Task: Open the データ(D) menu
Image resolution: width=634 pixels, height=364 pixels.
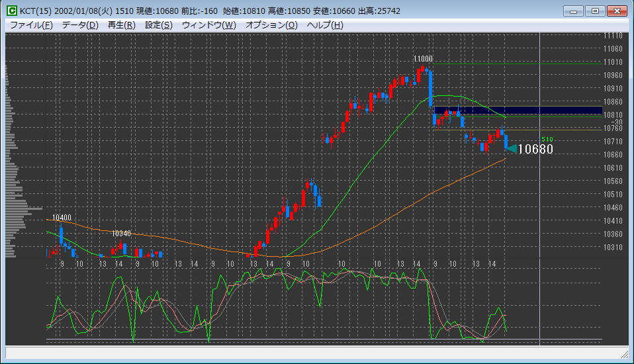Action: click(79, 25)
